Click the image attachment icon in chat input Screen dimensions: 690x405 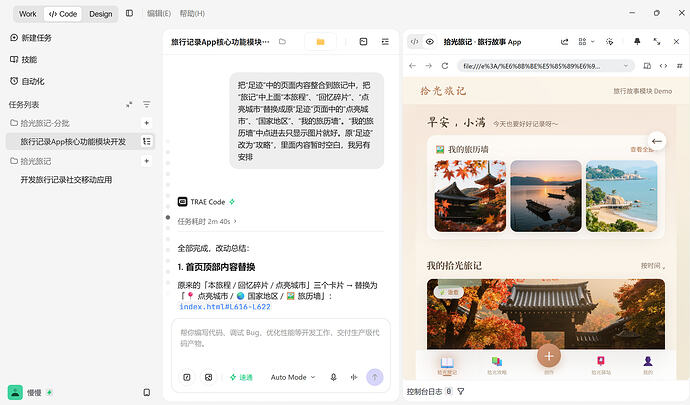(x=209, y=377)
